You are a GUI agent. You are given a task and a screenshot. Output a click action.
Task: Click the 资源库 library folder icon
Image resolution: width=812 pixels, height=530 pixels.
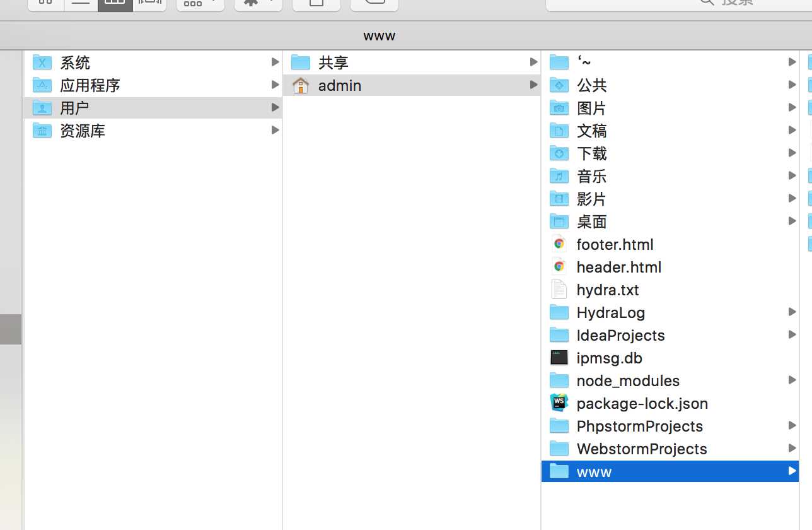[42, 130]
